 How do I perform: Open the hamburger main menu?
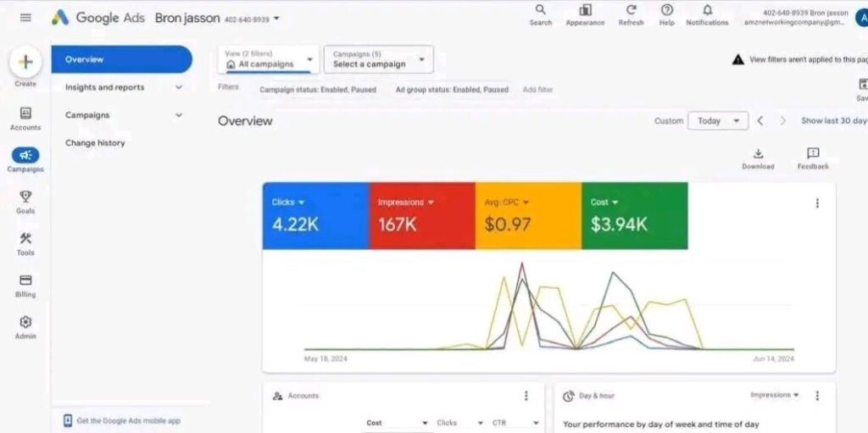click(x=25, y=18)
